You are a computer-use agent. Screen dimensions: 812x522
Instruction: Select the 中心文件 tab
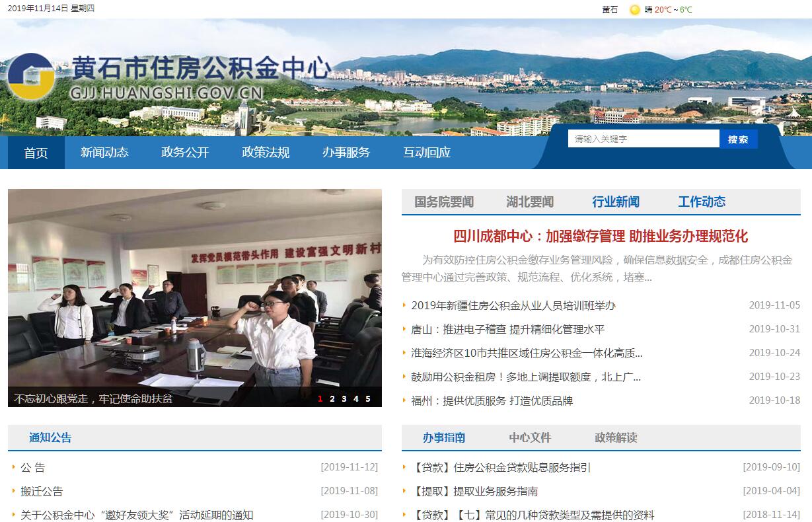[530, 437]
